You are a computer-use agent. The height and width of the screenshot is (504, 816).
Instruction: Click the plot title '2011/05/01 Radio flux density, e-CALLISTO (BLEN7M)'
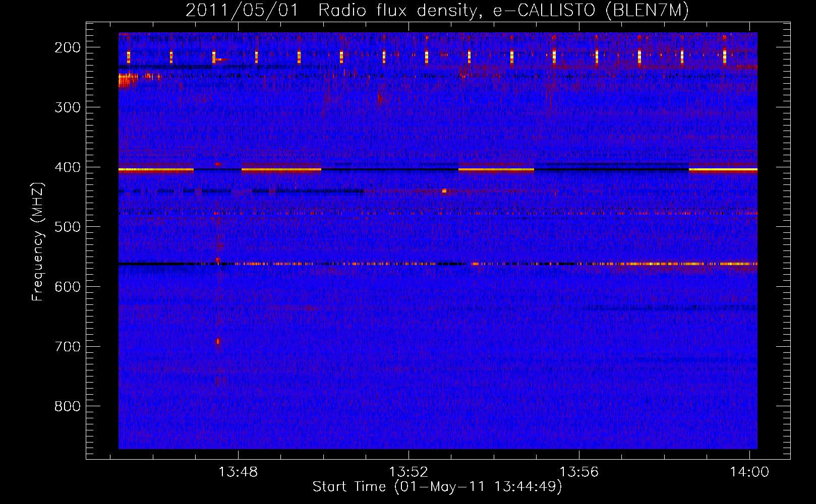point(437,10)
